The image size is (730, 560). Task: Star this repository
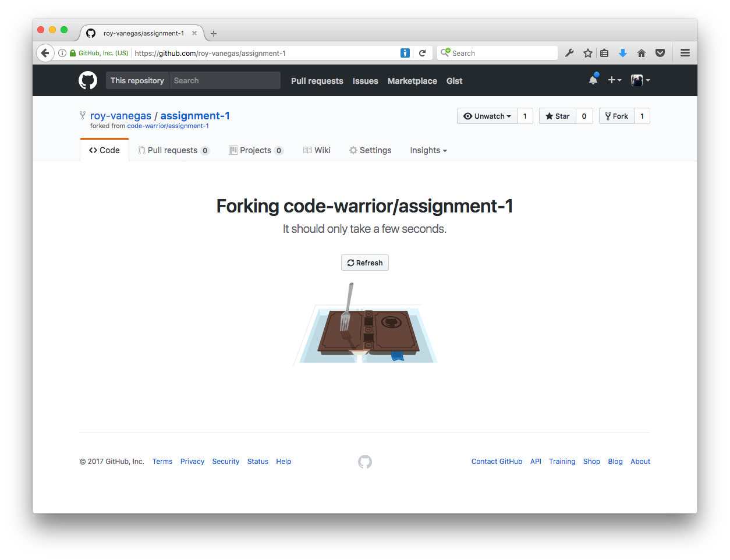(558, 116)
